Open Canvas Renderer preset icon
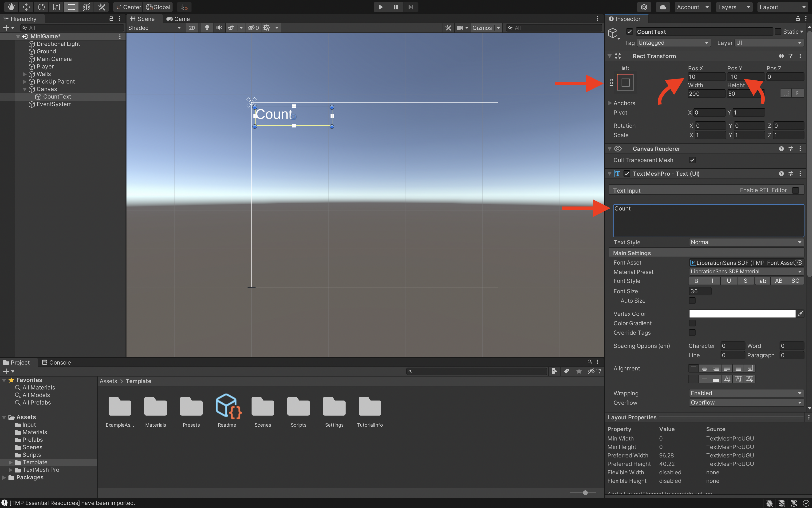 click(x=791, y=148)
